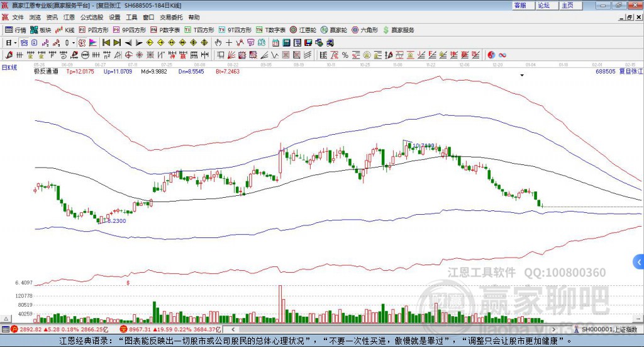Open the 资讯 menu
The image size is (644, 347).
52,17
